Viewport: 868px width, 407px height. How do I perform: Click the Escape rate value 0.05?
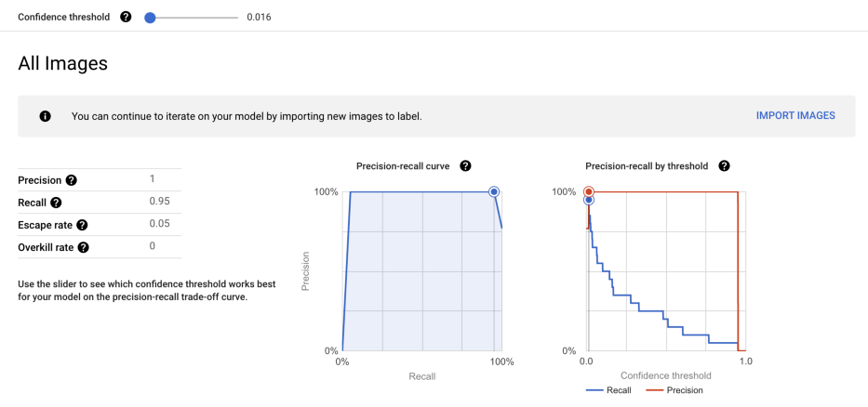(159, 224)
